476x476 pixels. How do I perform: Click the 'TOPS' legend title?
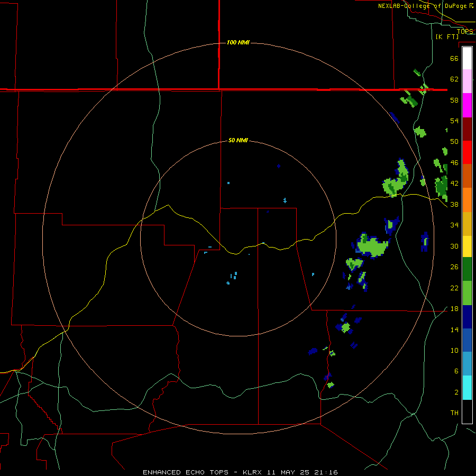(465, 31)
